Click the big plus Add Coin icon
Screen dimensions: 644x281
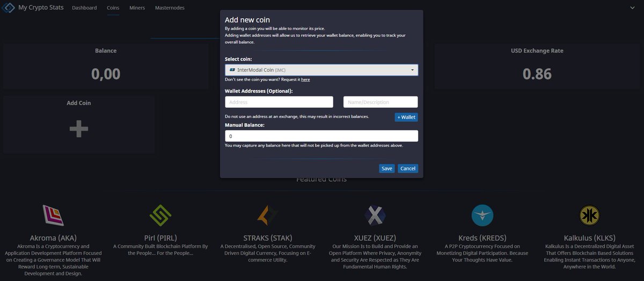pos(79,129)
